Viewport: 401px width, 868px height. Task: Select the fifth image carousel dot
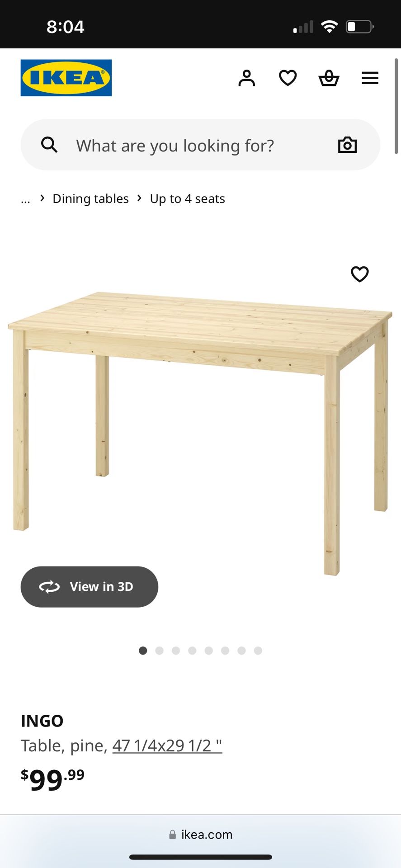(x=208, y=651)
